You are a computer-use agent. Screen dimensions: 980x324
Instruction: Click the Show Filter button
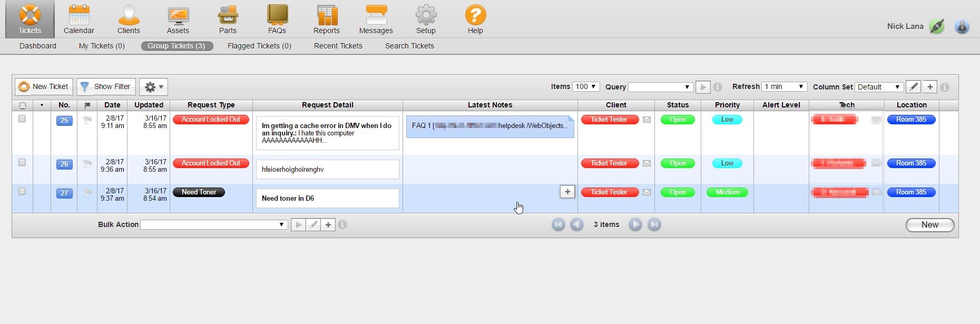(x=106, y=87)
